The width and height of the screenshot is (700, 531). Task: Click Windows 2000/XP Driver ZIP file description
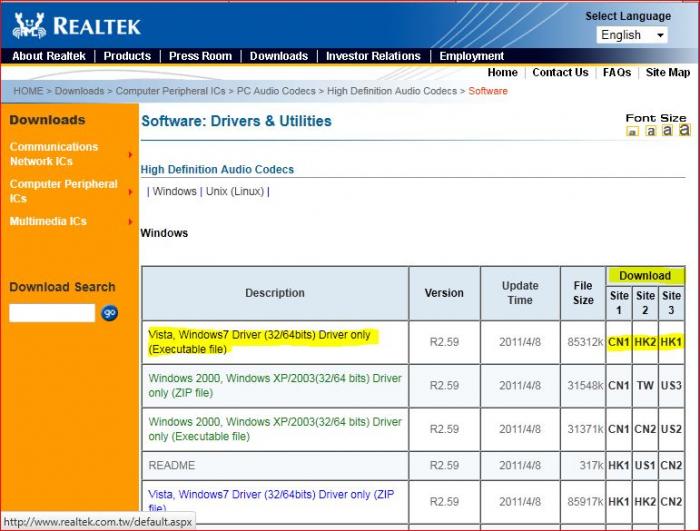pyautogui.click(x=275, y=385)
